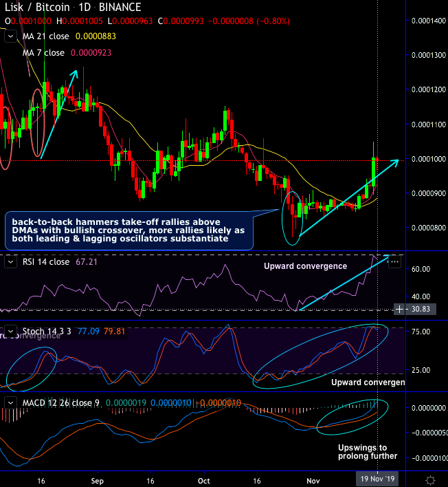Screen dimensions: 448x487
Task: Click the -0.80% change value
Action: [273, 21]
